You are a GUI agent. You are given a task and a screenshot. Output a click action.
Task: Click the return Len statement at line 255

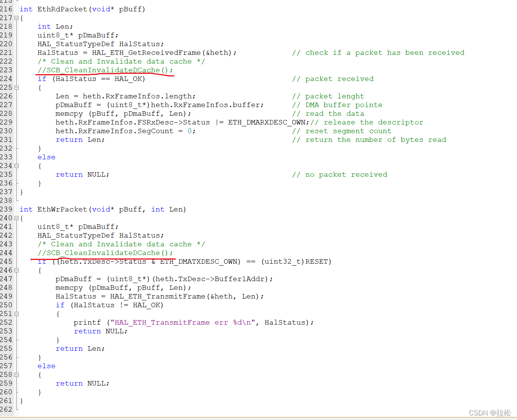click(x=80, y=348)
